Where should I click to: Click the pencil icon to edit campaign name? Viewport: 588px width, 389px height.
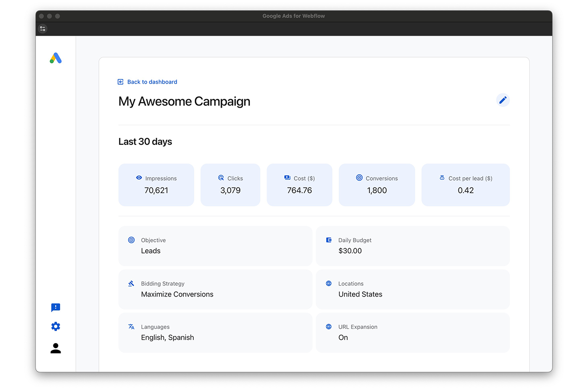503,100
